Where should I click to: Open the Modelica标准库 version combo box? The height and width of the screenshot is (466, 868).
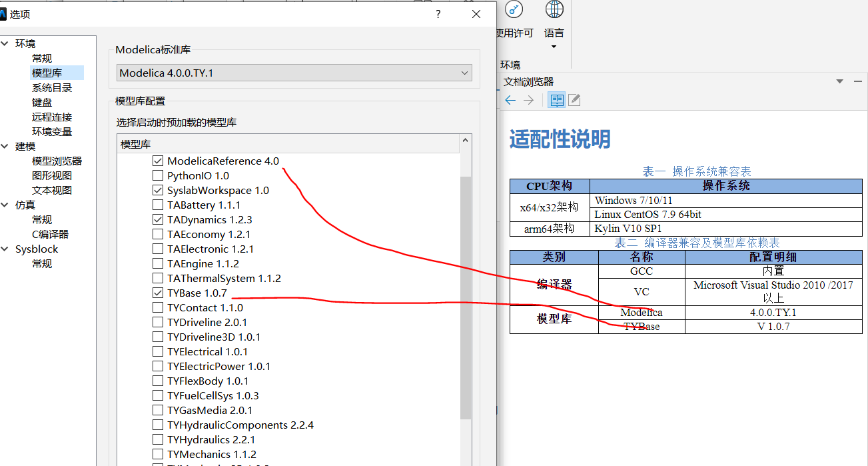click(294, 73)
